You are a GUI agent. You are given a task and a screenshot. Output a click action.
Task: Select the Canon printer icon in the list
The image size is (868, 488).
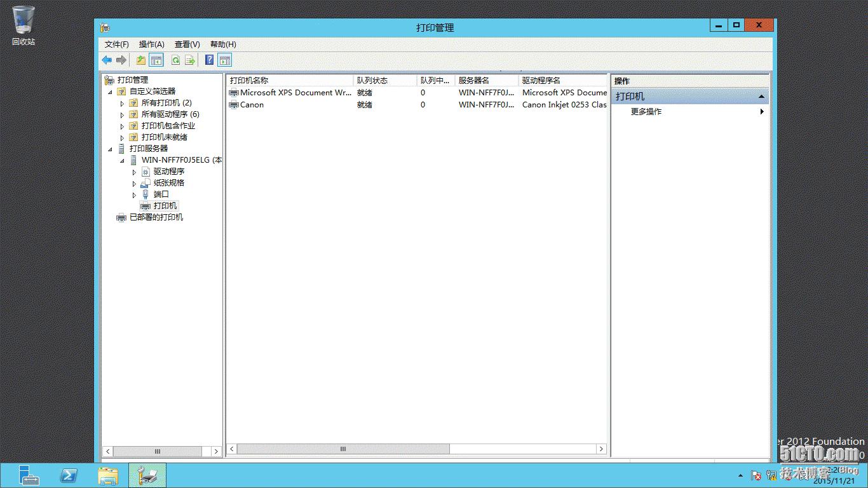[x=234, y=105]
